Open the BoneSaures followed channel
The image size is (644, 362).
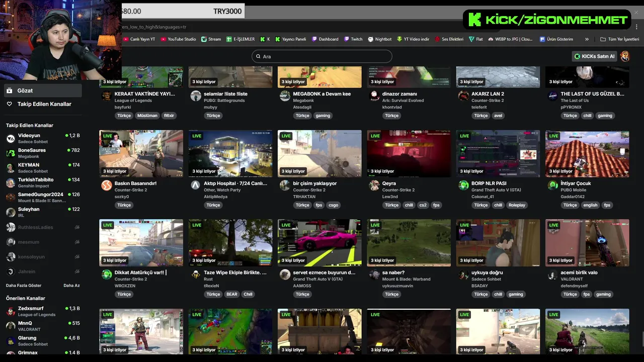43,153
